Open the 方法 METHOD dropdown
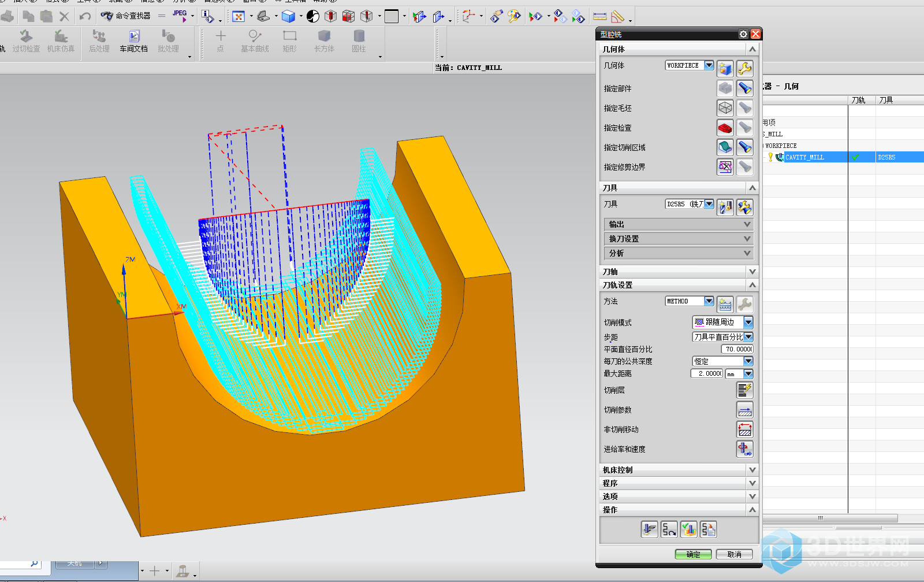Image resolution: width=924 pixels, height=582 pixels. coord(709,301)
